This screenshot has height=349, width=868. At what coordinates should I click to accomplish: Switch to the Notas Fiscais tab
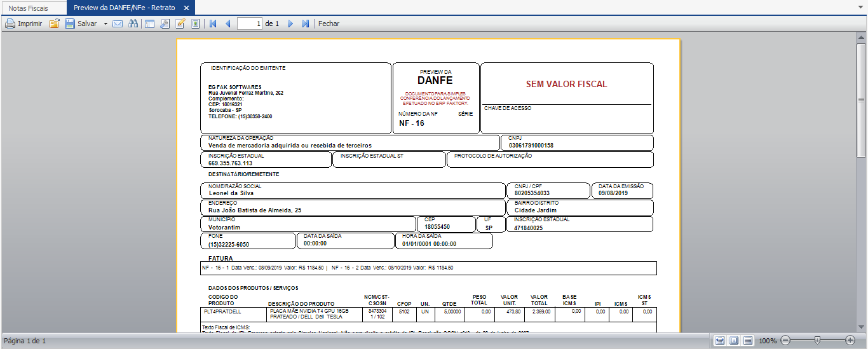click(28, 8)
